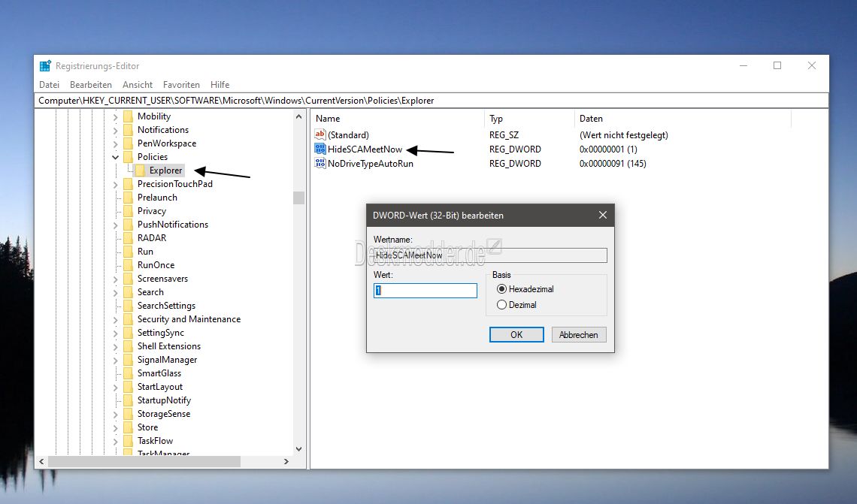The height and width of the screenshot is (504, 857).
Task: Click the Prelaunch folder icon
Action: click(128, 198)
